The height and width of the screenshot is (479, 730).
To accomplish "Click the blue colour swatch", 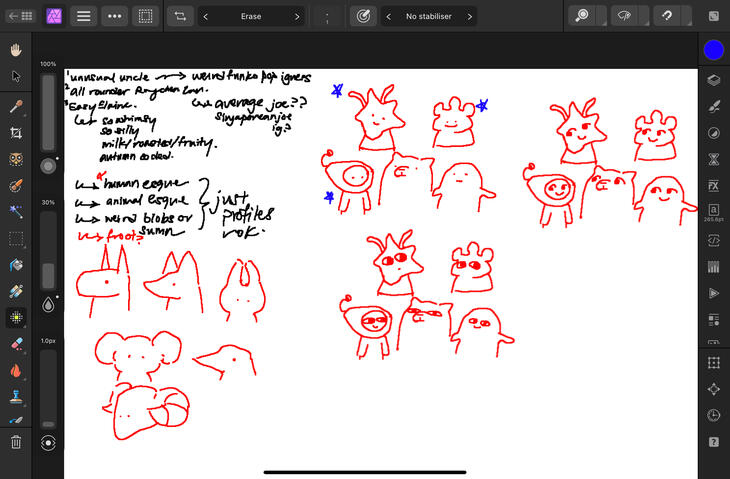I will click(x=713, y=49).
